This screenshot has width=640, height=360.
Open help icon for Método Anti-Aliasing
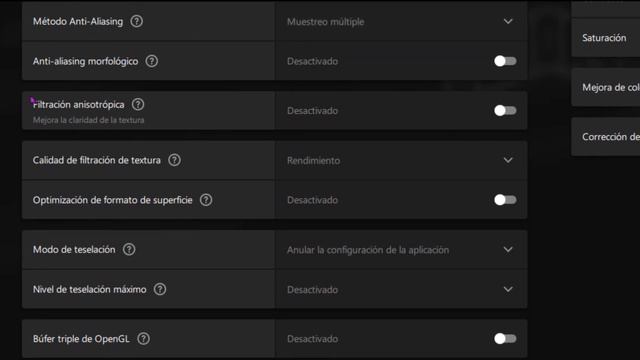137,21
